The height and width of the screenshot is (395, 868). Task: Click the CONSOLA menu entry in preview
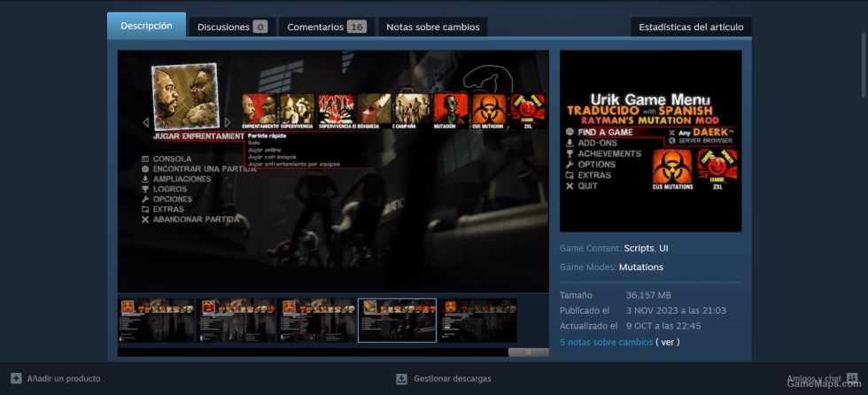point(172,159)
